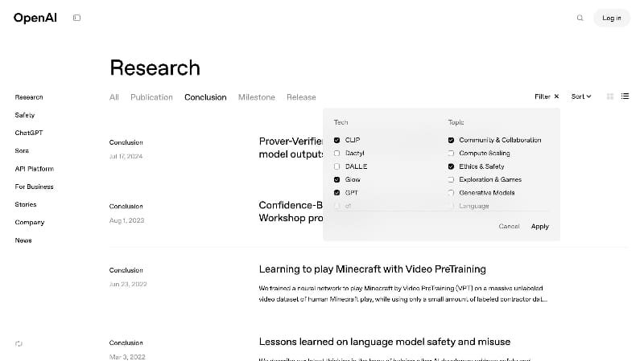Open News in the sidebar
Image resolution: width=644 pixels, height=361 pixels.
(x=23, y=240)
